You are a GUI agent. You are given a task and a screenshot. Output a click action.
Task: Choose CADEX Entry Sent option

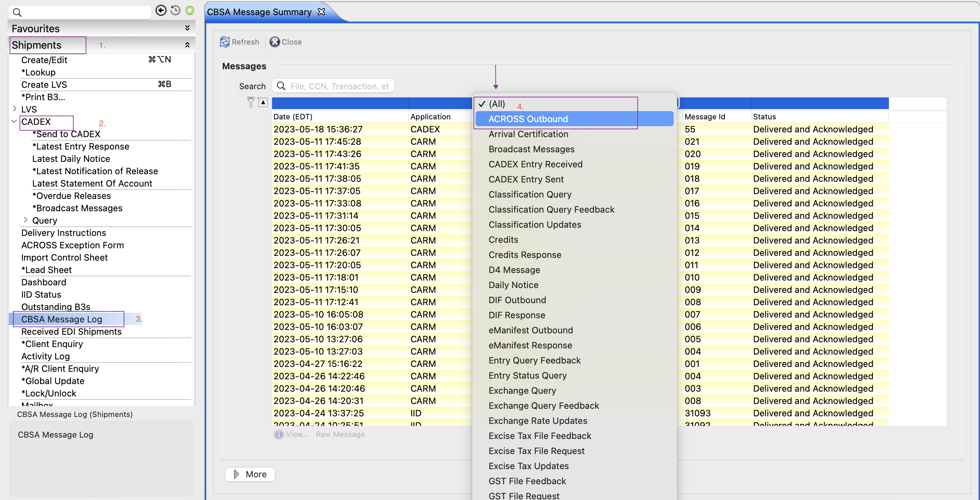[x=526, y=179]
